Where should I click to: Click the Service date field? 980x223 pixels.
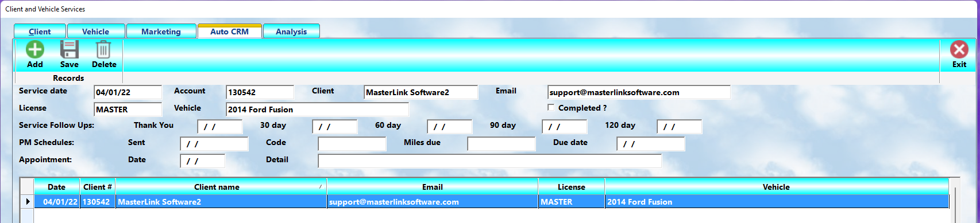(128, 92)
